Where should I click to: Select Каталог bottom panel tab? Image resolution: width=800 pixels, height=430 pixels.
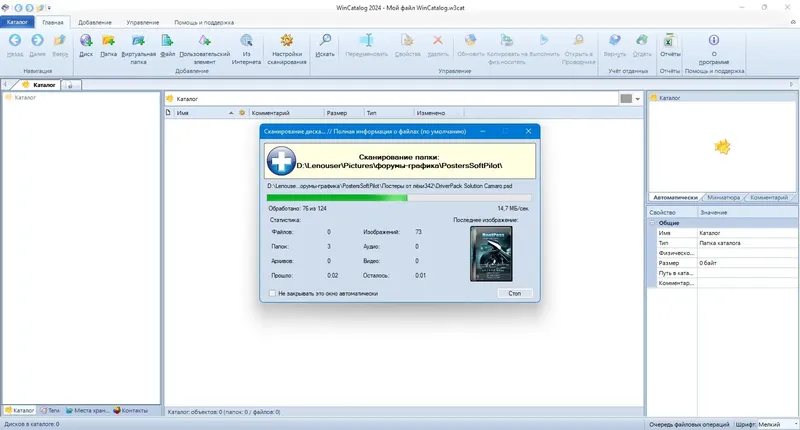[x=19, y=410]
